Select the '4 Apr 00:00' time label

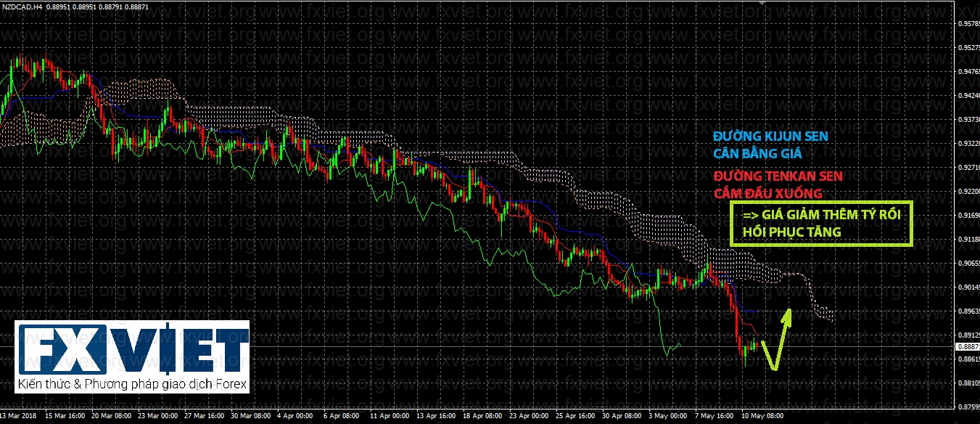pos(295,417)
